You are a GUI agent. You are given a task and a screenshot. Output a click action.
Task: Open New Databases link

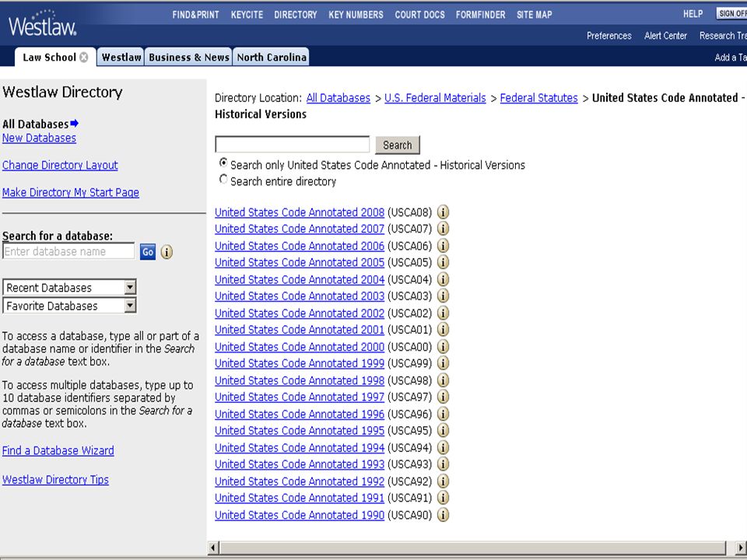click(39, 138)
